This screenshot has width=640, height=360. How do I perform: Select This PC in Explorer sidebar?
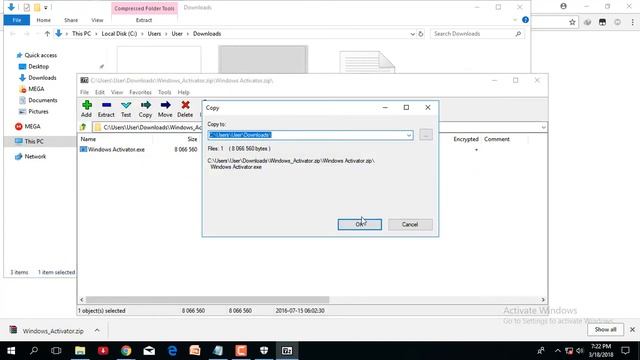point(34,141)
